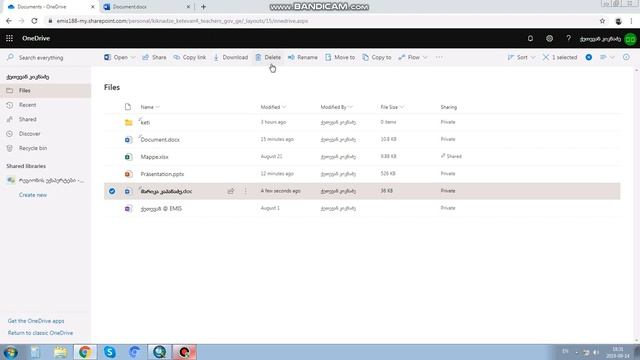Viewport: 640px width, 360px height.
Task: Click the notifications bell icon
Action: click(530, 38)
